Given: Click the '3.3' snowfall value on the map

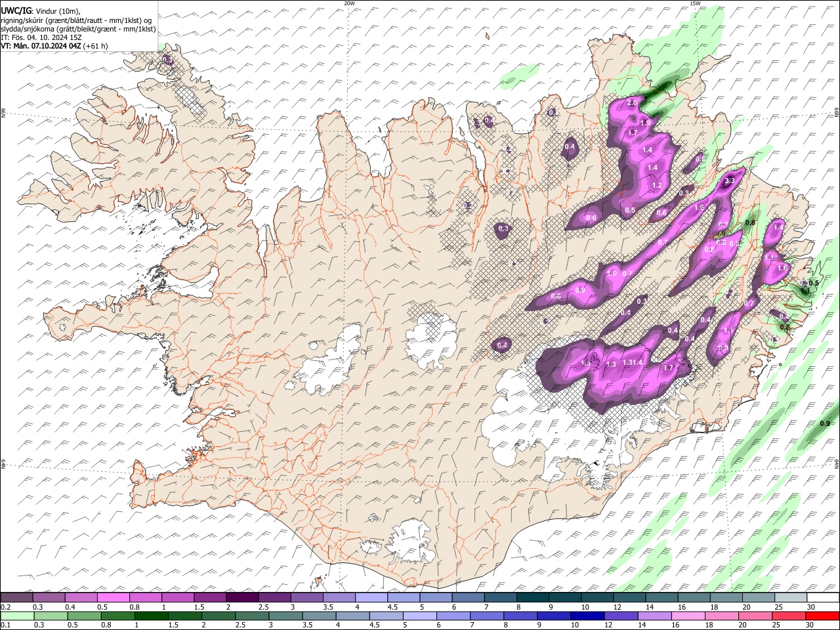Looking at the screenshot, I should pos(728,180).
